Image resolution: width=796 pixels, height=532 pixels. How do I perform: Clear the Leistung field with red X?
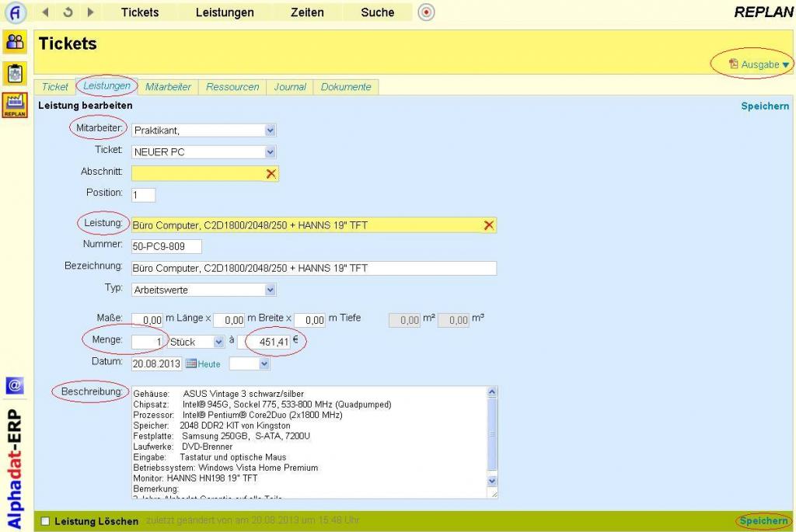489,225
